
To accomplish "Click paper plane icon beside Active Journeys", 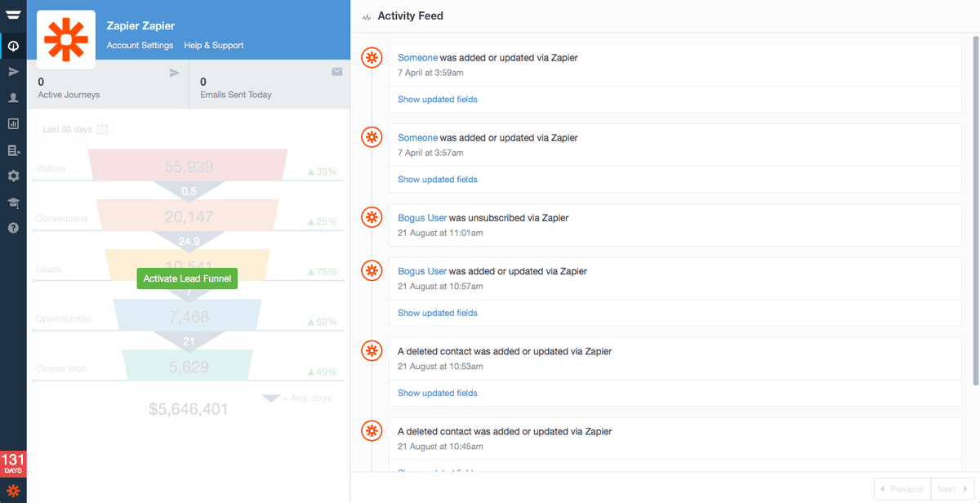I will click(174, 73).
